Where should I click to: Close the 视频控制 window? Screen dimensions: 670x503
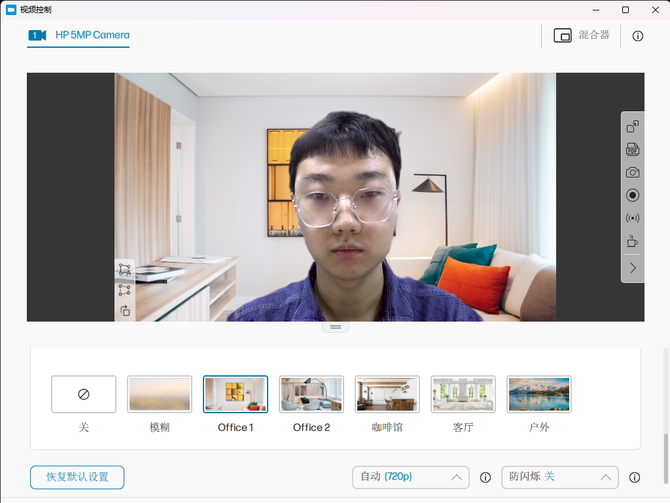coord(655,10)
